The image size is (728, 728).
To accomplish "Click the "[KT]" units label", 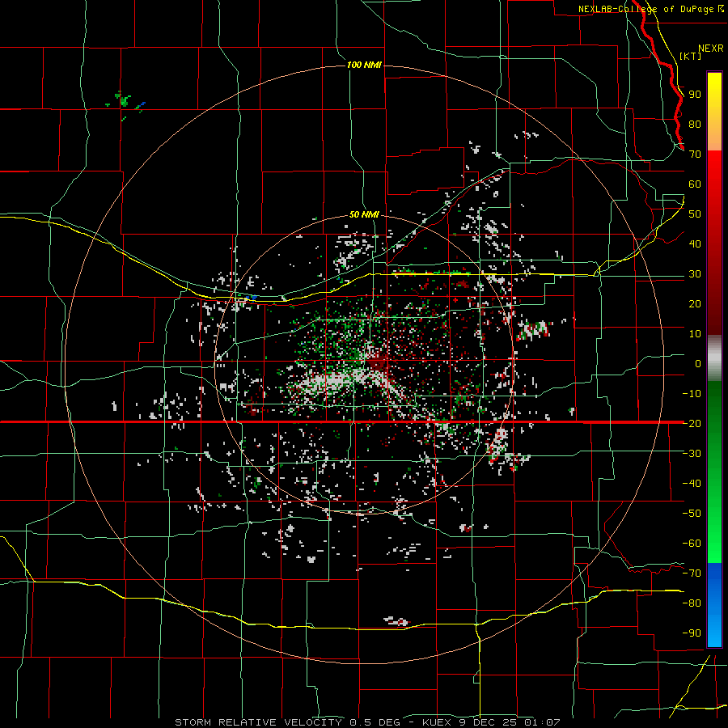I will pyautogui.click(x=690, y=56).
